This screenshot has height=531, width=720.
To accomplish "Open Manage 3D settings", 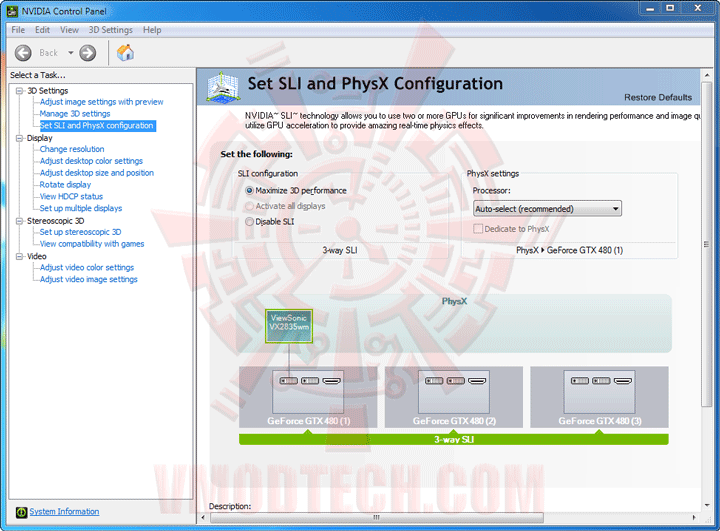I will [75, 113].
